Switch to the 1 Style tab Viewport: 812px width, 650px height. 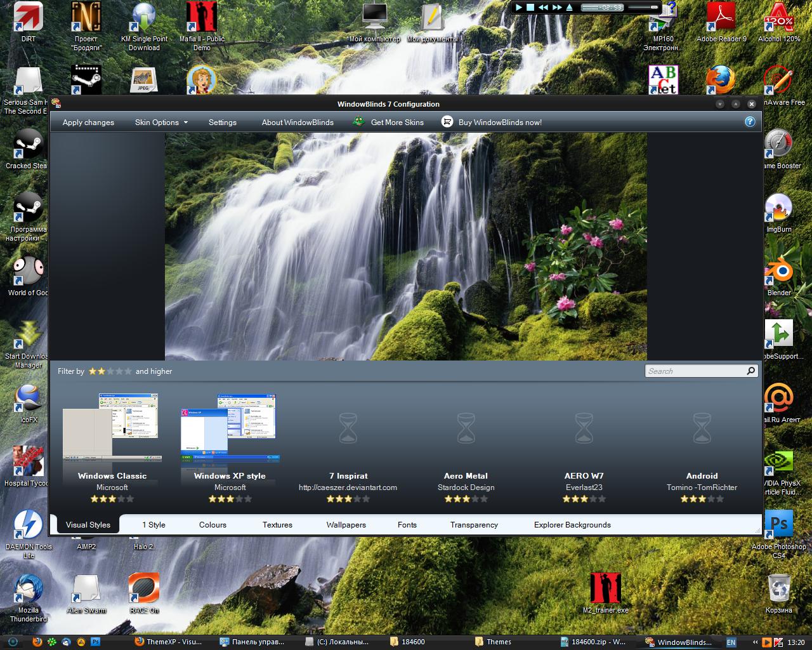(x=154, y=524)
